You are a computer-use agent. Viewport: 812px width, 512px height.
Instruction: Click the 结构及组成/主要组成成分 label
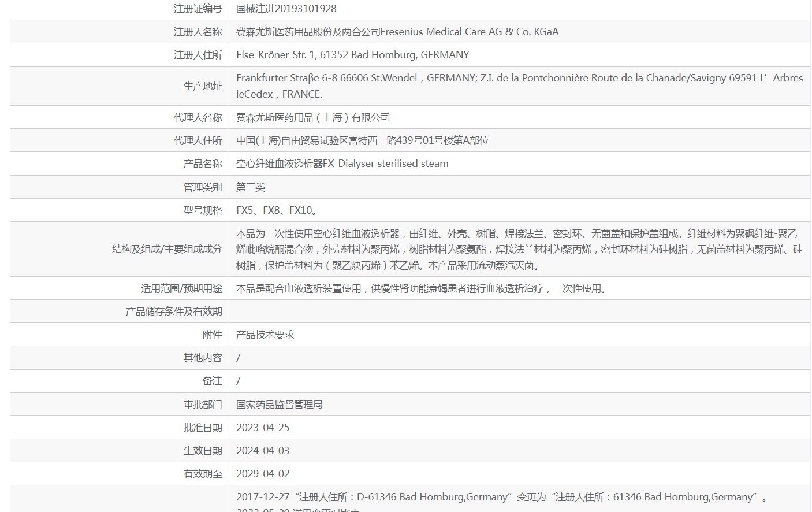pyautogui.click(x=167, y=249)
